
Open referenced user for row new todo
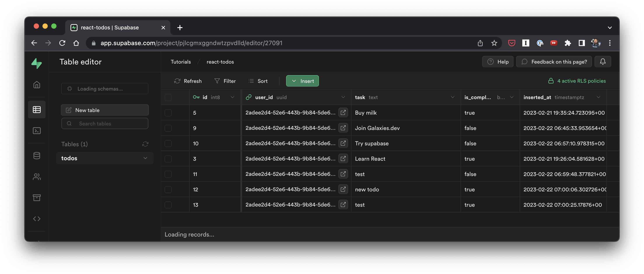[343, 189]
